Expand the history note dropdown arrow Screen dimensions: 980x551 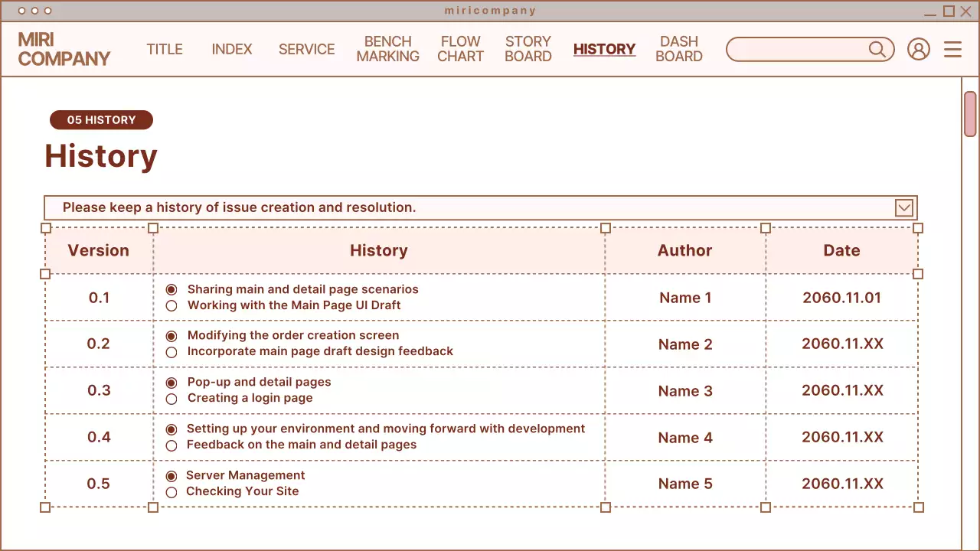(x=904, y=208)
